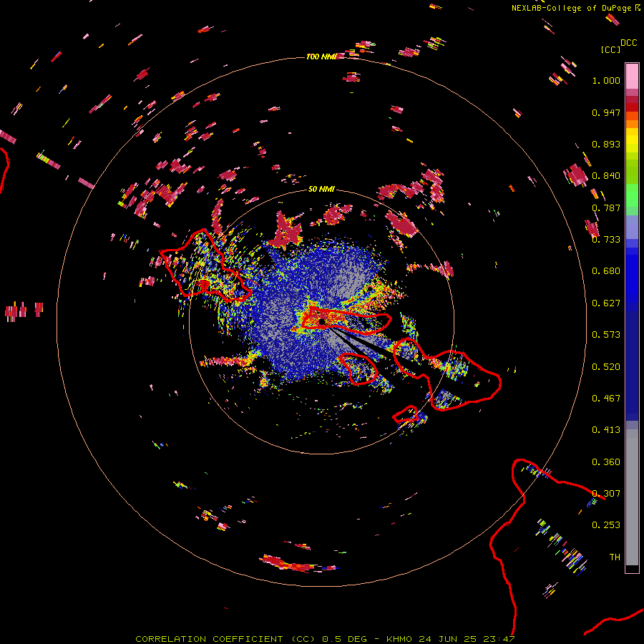644x644 pixels.
Task: Click the 50 NMI range ring label
Action: 321,189
